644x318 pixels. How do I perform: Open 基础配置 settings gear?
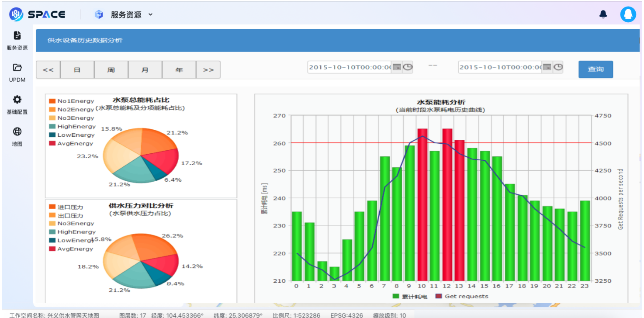[17, 104]
